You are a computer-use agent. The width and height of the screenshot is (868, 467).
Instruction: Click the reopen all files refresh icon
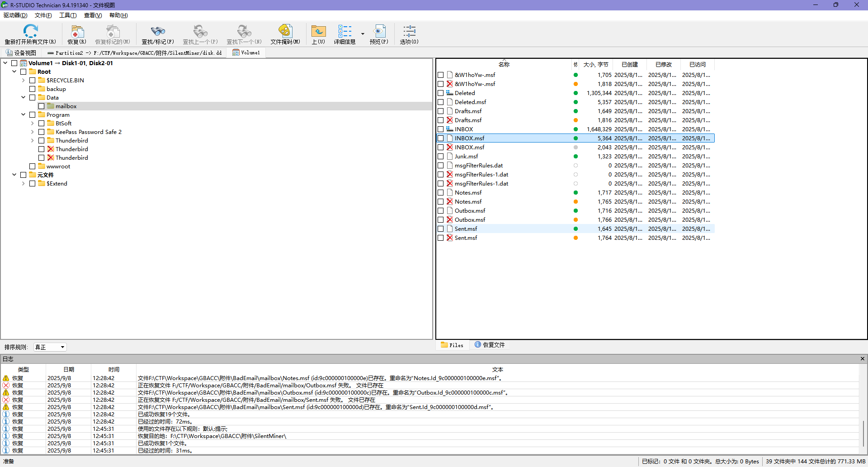click(x=30, y=31)
